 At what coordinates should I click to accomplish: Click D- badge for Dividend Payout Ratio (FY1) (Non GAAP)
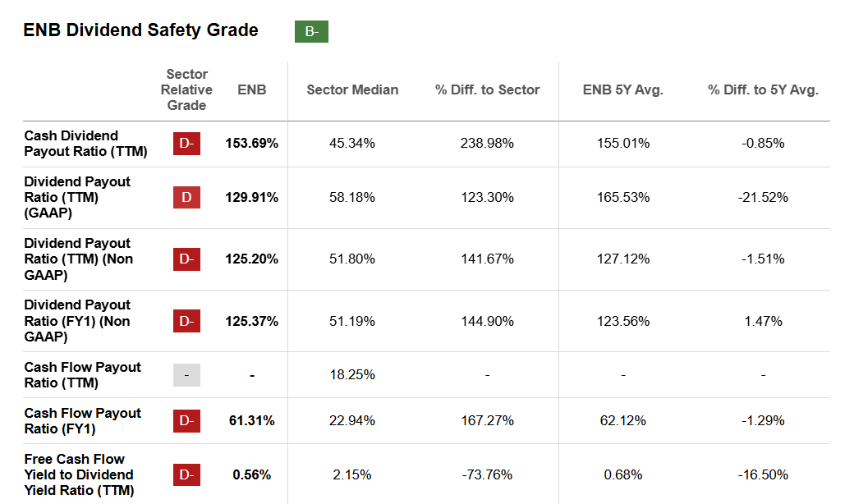(x=186, y=321)
